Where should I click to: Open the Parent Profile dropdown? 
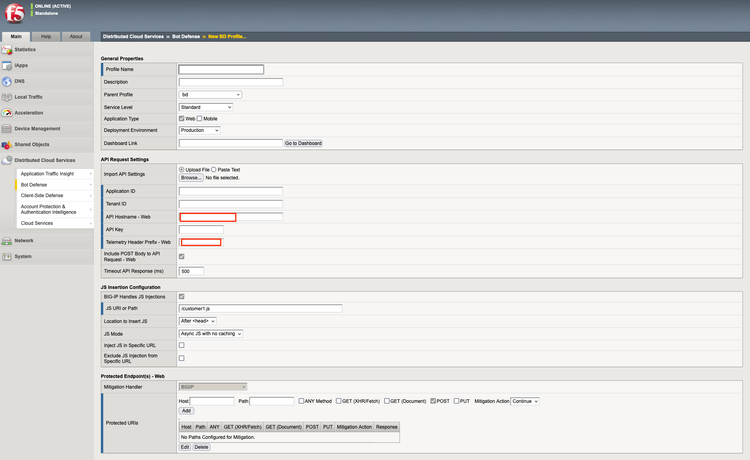210,95
